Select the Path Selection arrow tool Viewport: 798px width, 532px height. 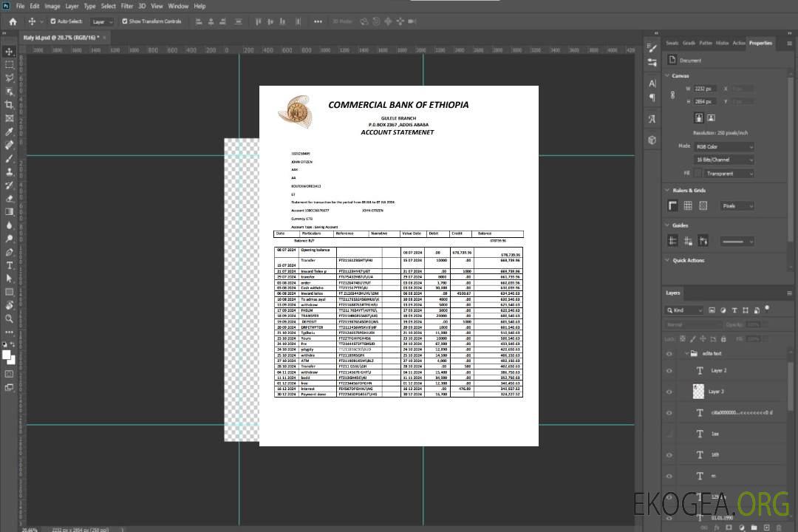9,279
